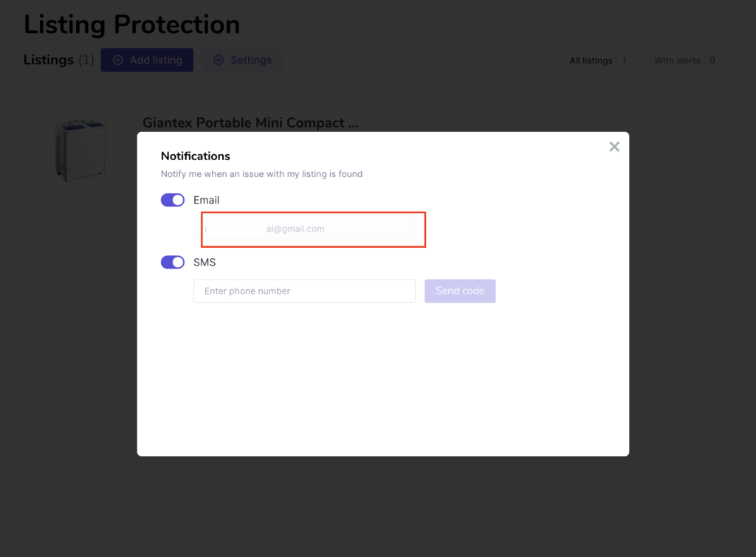The height and width of the screenshot is (557, 756).
Task: Click the Listings (1) count label
Action: coord(59,60)
